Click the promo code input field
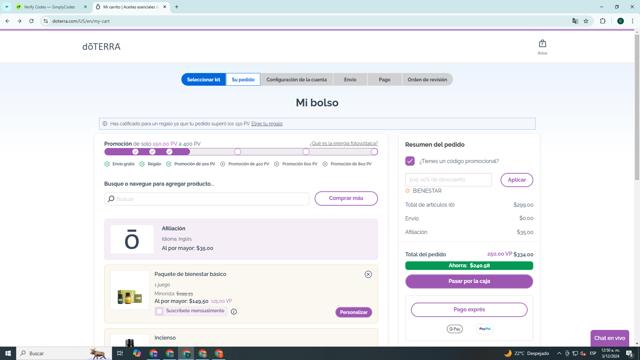Viewport: 640px width, 360px height. [x=449, y=180]
